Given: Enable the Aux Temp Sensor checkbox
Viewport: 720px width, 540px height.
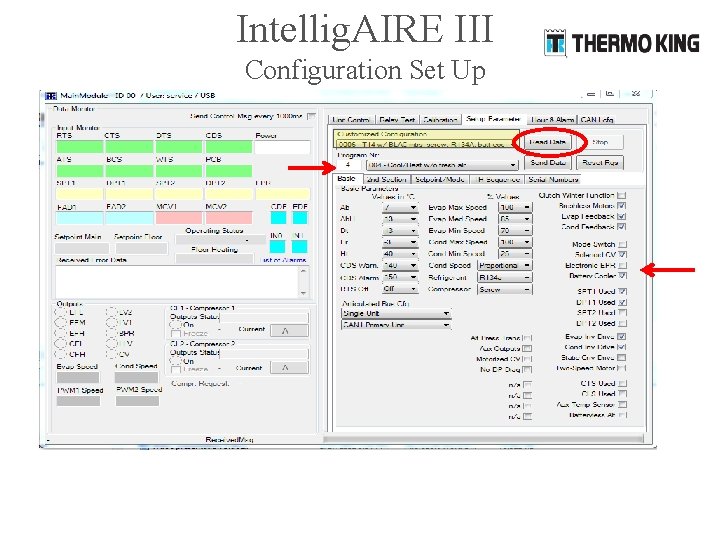Looking at the screenshot, I should [x=622, y=405].
